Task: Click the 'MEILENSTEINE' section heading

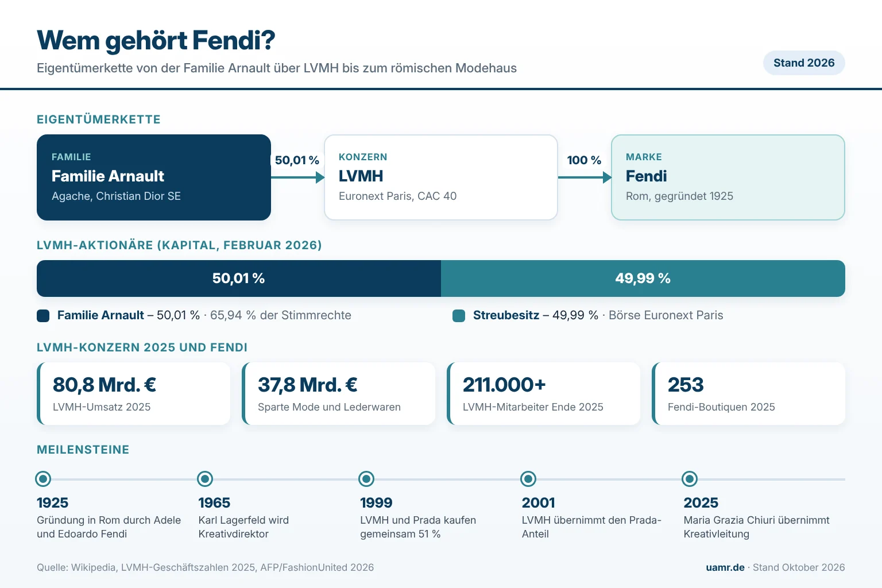Action: tap(83, 450)
